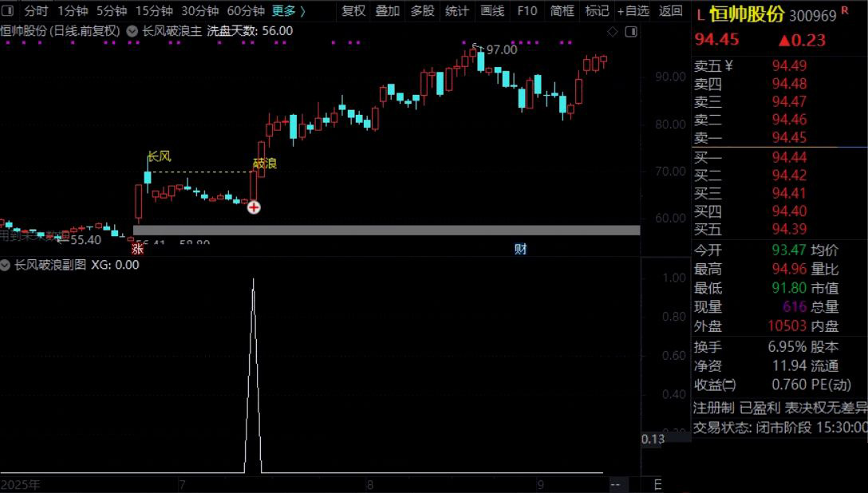Click the 0.13 axis value tag

point(653,440)
